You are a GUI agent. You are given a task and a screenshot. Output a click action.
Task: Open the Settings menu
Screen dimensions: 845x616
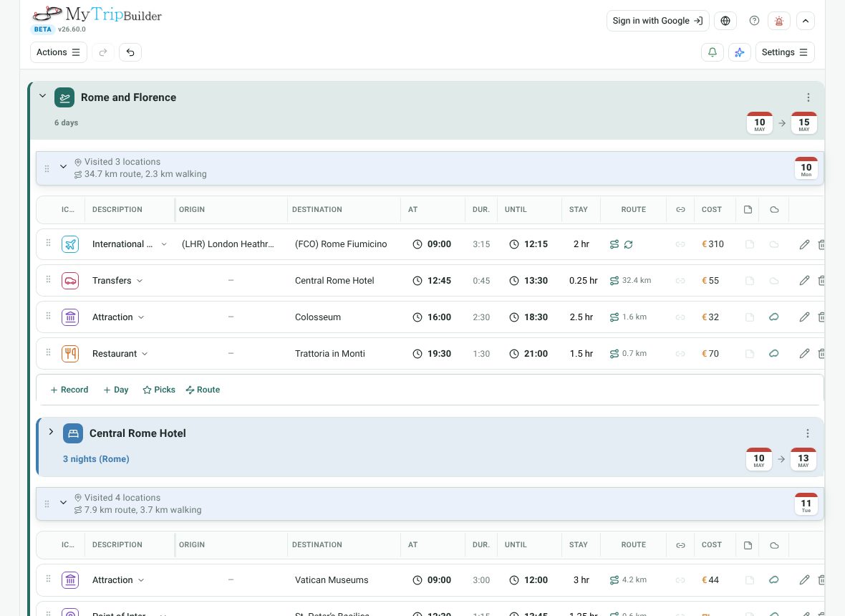784,52
